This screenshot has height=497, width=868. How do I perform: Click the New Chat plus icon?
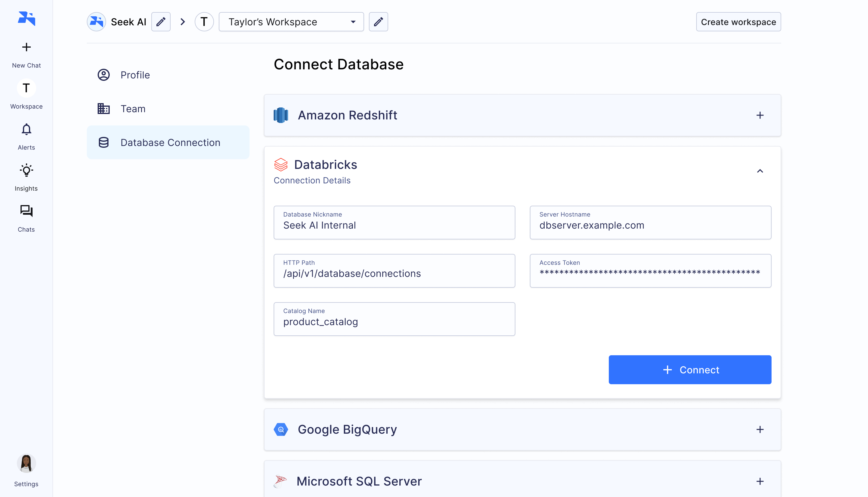(x=26, y=47)
